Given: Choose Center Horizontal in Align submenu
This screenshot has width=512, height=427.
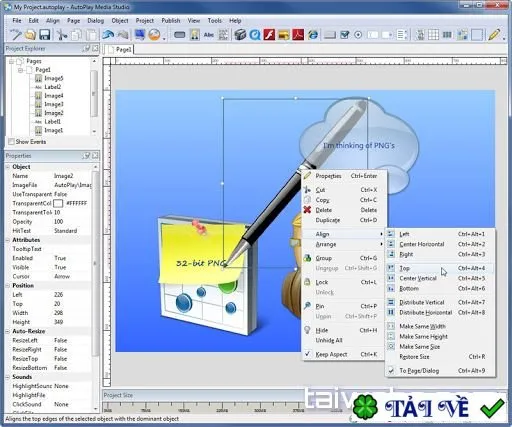Looking at the screenshot, I should point(440,244).
